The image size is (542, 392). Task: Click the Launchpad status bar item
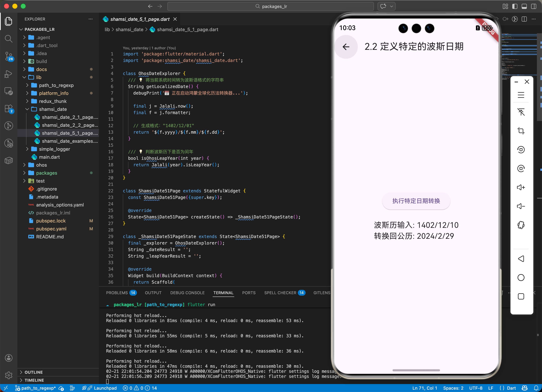tap(105, 388)
